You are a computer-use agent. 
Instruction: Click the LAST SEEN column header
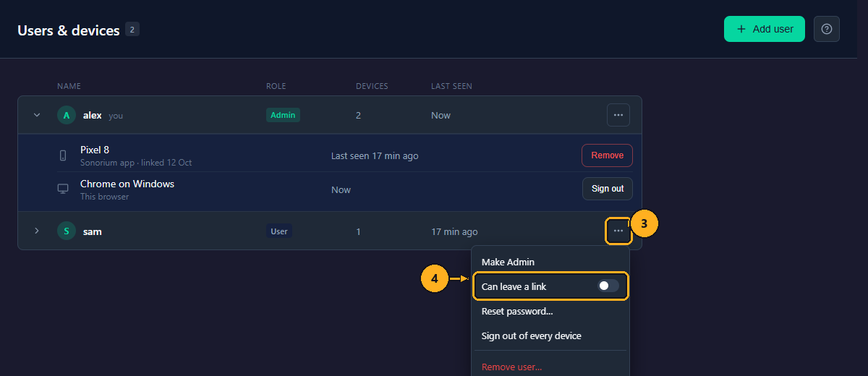coord(451,86)
